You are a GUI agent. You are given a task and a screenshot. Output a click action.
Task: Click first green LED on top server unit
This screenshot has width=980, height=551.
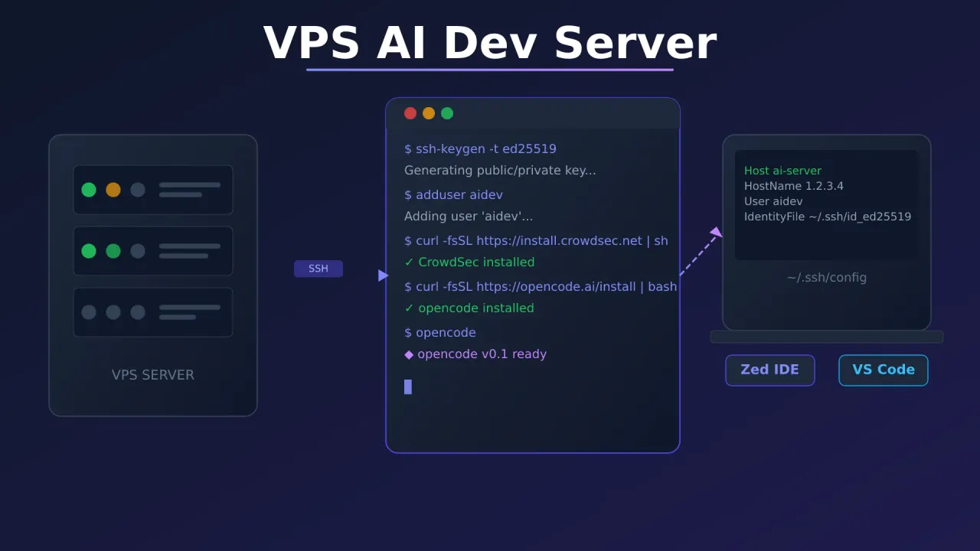pyautogui.click(x=89, y=190)
